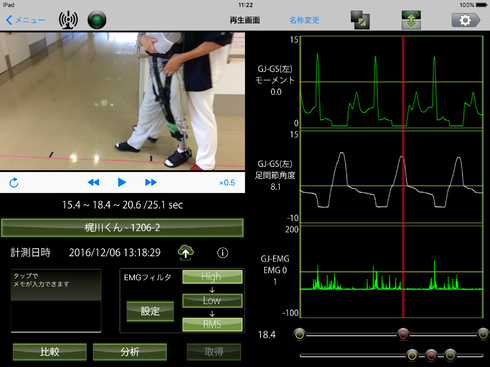Screen dimensions: 490x367
Task: Upload data with the cloud icon
Action: [x=186, y=253]
